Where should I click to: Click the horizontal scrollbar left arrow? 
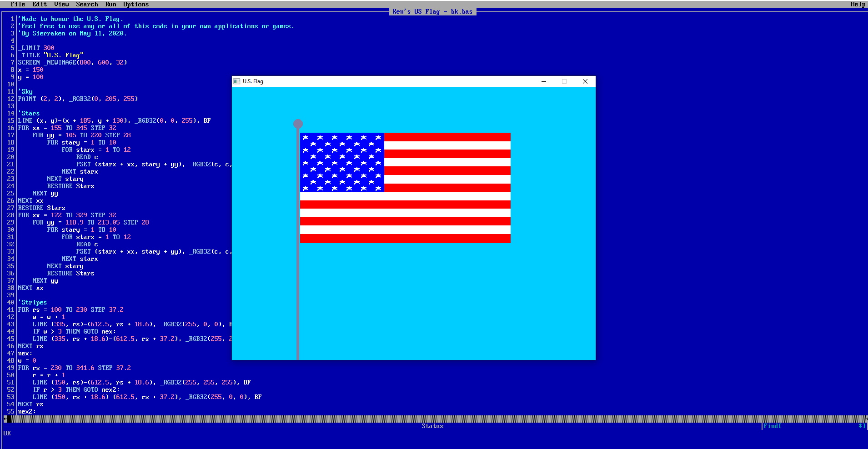tap(5, 419)
